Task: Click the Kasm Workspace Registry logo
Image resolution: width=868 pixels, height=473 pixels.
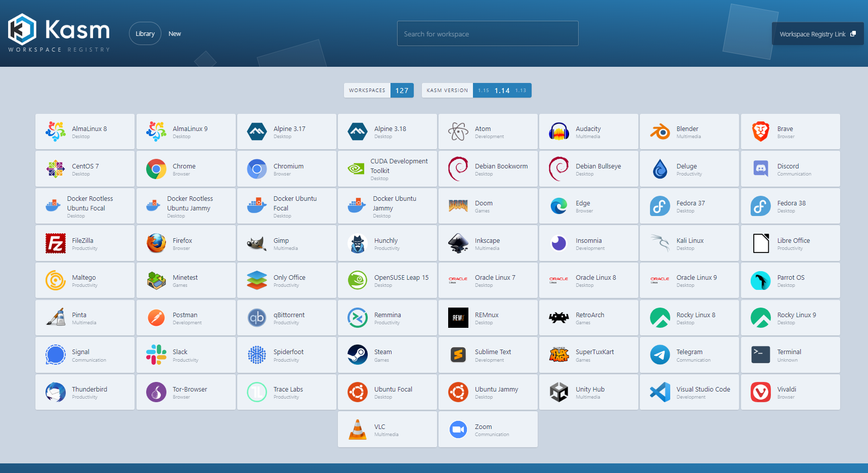Action: pyautogui.click(x=59, y=33)
